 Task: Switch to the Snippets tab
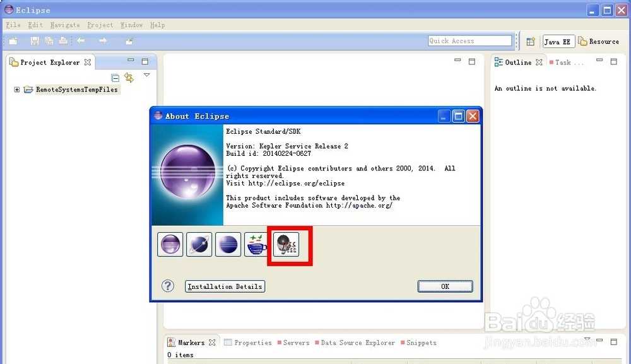click(x=418, y=343)
